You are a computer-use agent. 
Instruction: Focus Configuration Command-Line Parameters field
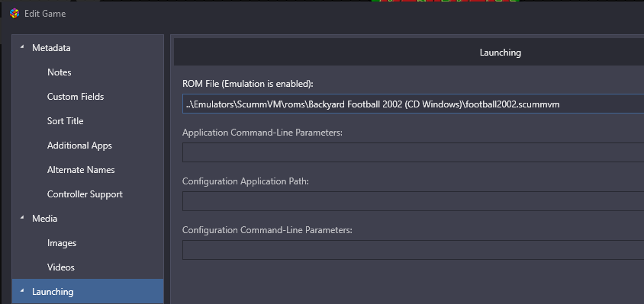pos(413,250)
